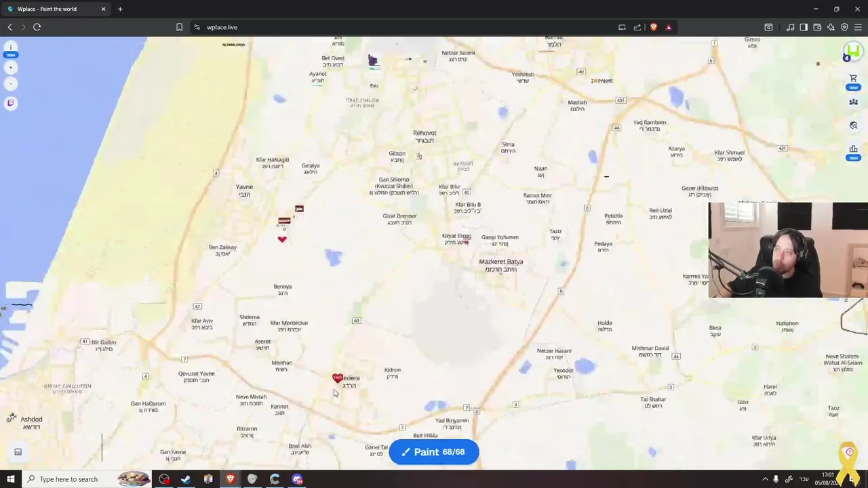This screenshot has height=488, width=868.
Task: Open Brave Rewards triangle icon
Action: point(669,27)
